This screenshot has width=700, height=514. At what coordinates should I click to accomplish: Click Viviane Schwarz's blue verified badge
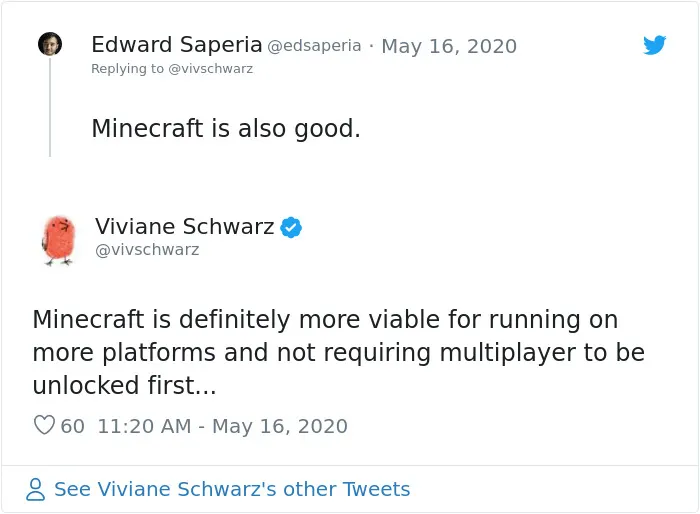click(x=291, y=227)
